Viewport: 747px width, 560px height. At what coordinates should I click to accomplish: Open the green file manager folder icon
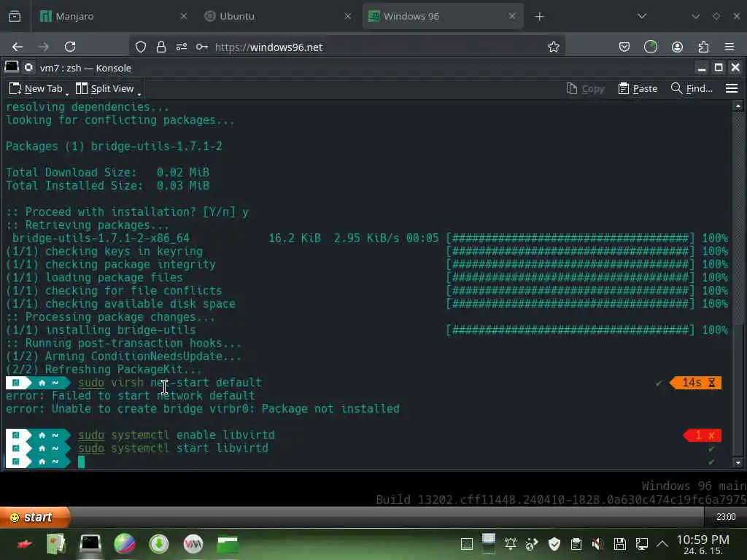click(x=228, y=544)
